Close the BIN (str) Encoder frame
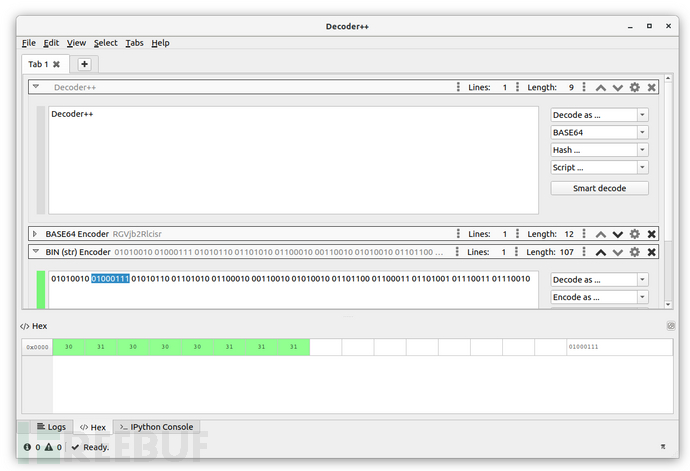Image resolution: width=690 pixels, height=471 pixels. [652, 252]
